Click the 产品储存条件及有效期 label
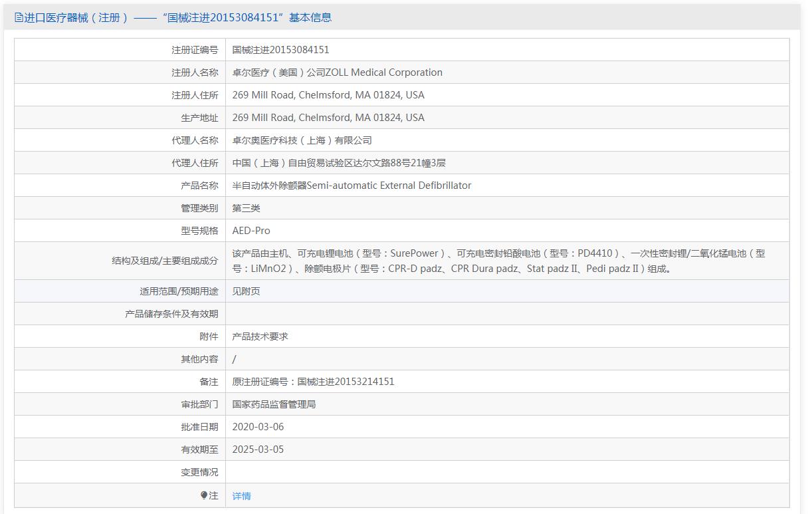Image resolution: width=812 pixels, height=514 pixels. coord(171,314)
